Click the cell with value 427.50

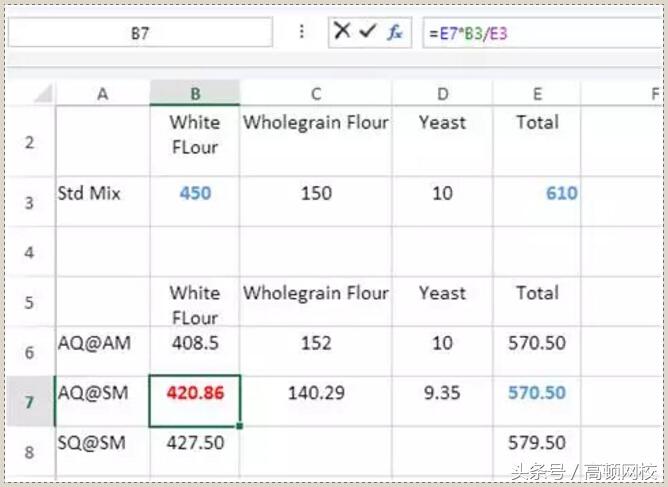click(195, 451)
